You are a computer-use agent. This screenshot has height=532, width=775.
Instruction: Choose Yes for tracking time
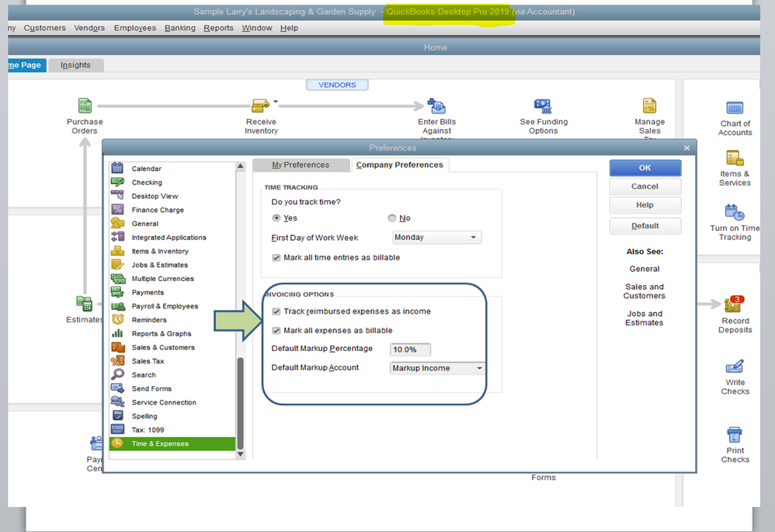point(276,218)
